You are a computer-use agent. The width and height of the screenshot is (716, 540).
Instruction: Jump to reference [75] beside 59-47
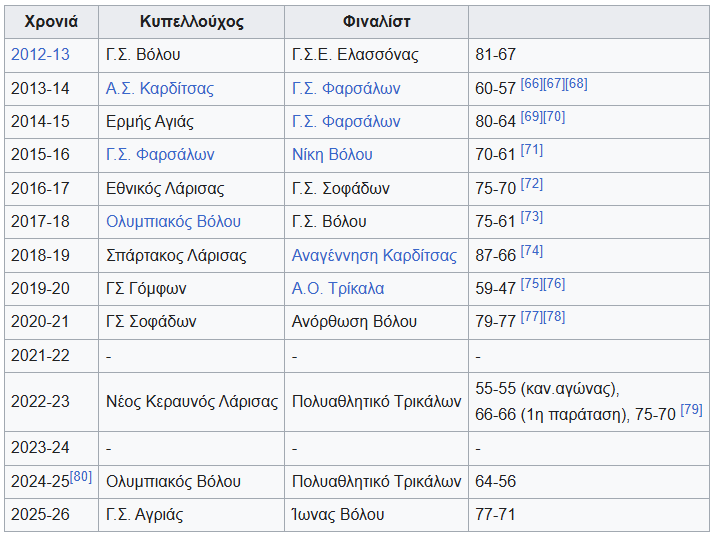pos(531,284)
